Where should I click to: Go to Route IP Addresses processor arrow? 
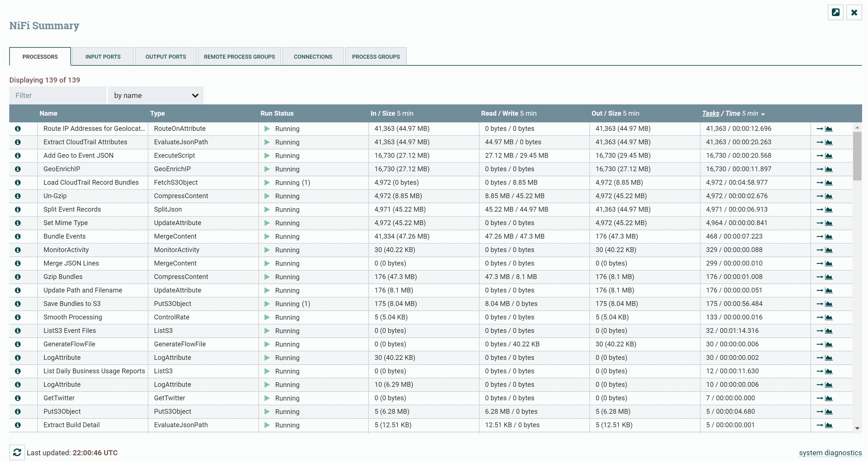click(820, 129)
